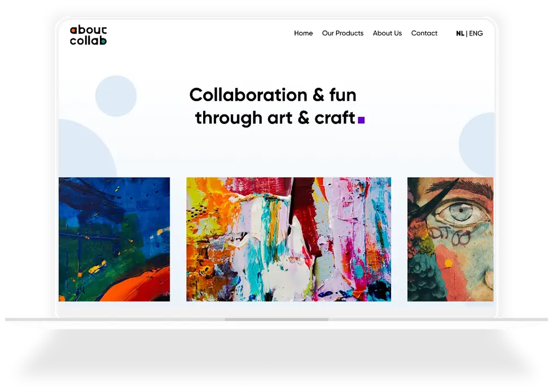Click the through art & craft text line
This screenshot has height=392, width=553.
pos(275,118)
